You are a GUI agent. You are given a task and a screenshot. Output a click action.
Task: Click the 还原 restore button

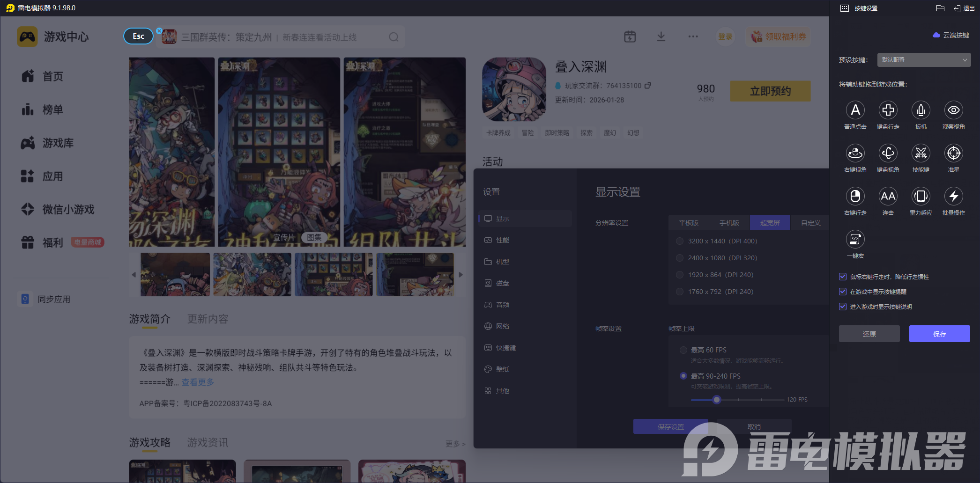869,334
